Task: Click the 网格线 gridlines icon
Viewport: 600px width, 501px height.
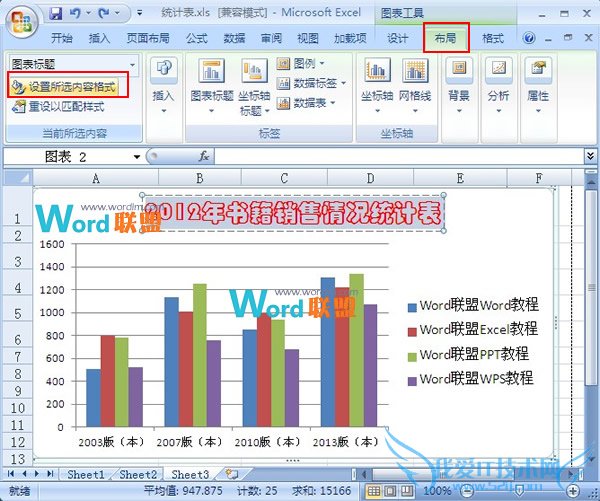Action: point(414,72)
